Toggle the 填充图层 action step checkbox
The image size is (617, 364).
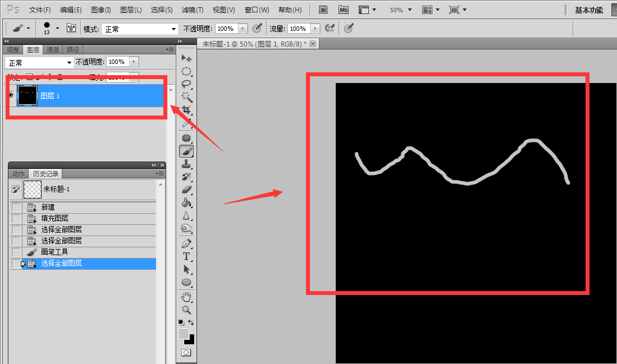click(16, 219)
